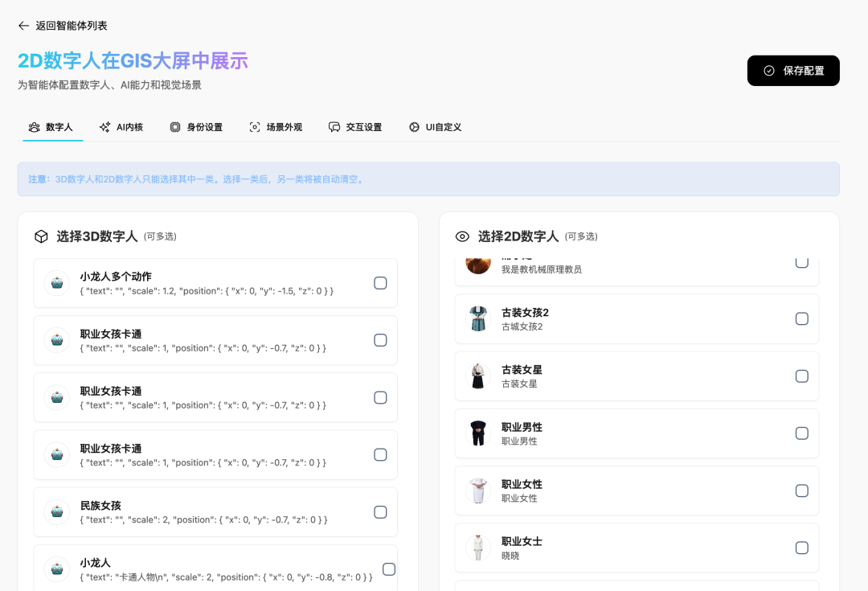Open the 交互设置 tab

(x=355, y=127)
